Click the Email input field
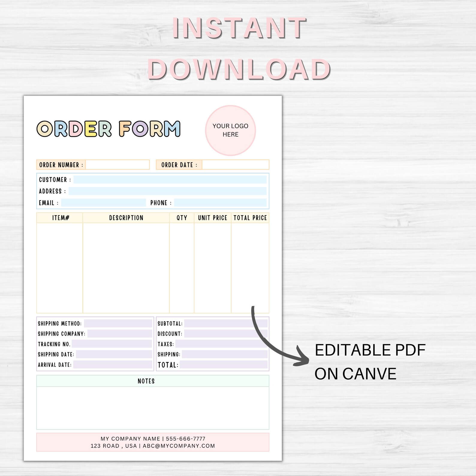This screenshot has height=476, width=476. click(x=104, y=203)
